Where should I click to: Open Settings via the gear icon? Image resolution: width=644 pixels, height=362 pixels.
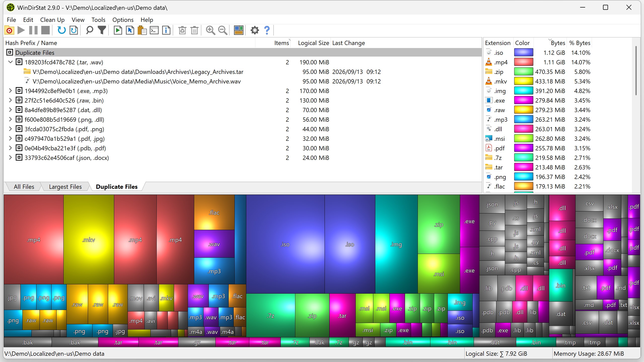pyautogui.click(x=255, y=30)
